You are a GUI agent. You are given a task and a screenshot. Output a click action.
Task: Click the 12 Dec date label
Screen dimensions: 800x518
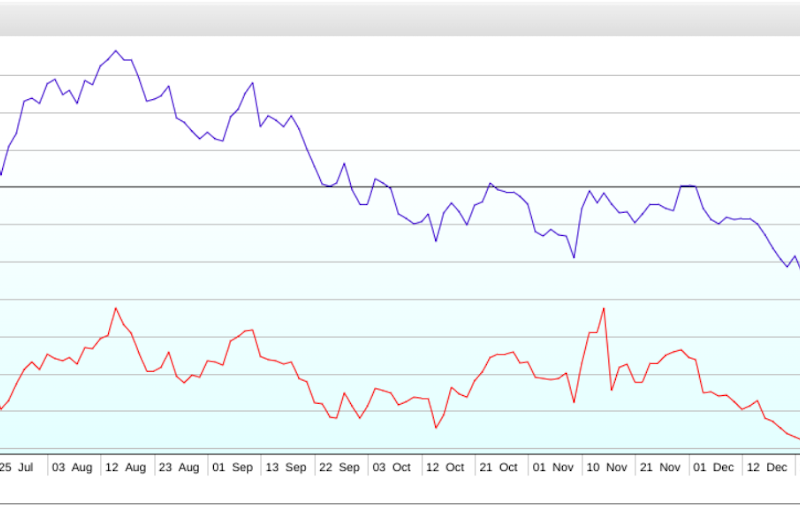[x=767, y=467]
